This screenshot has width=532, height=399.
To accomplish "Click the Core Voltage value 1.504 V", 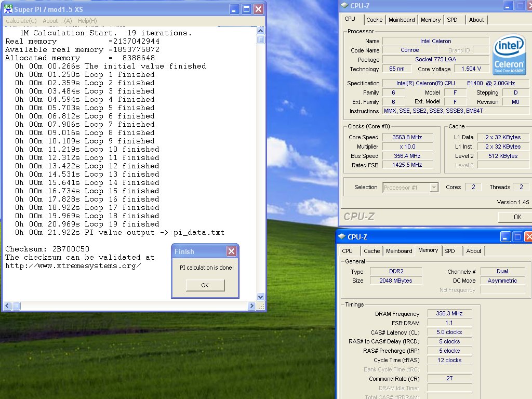I will [471, 69].
